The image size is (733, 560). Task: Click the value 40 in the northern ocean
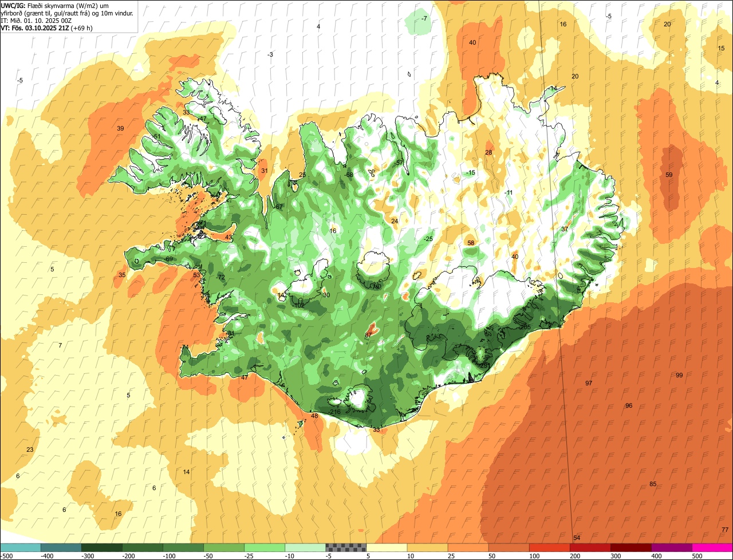click(x=472, y=43)
